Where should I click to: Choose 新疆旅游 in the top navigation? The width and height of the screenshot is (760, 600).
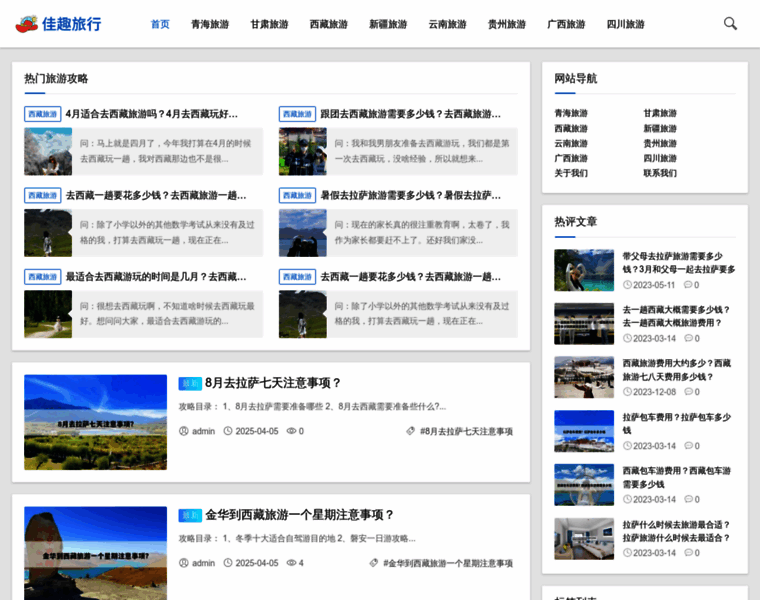[x=388, y=24]
